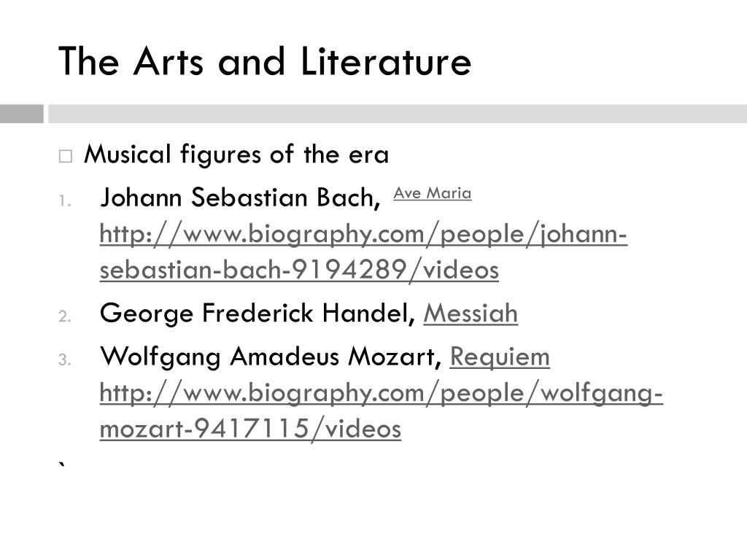Click the word Literature in the title
Screen dimensions: 747x560
tap(386, 61)
